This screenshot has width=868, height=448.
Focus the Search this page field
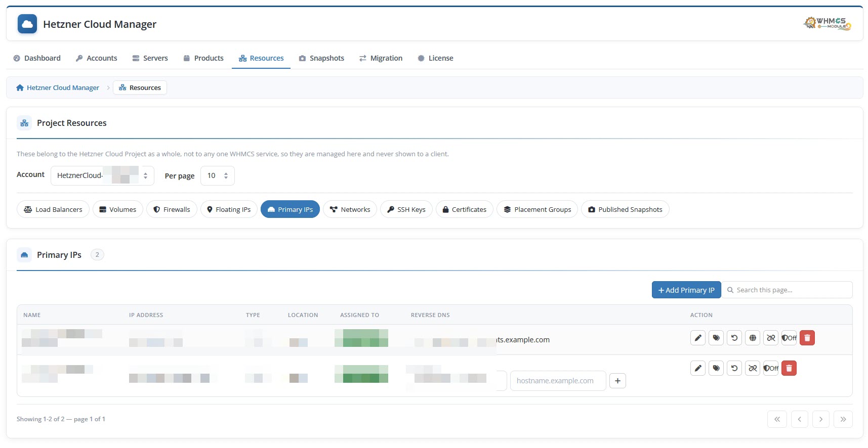point(787,290)
